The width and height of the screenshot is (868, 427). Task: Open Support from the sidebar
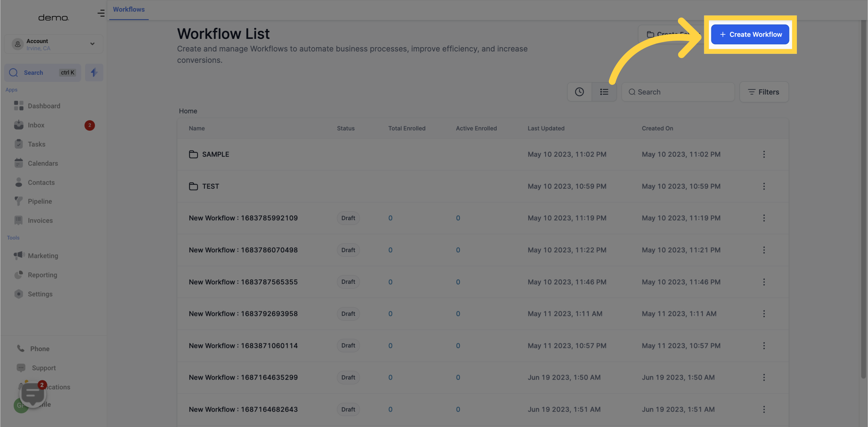pyautogui.click(x=43, y=368)
